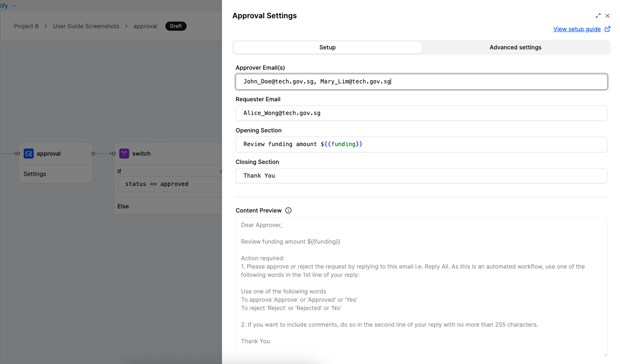Click the purple switch node icon
Viewport: 620px width, 364px height.
pos(124,154)
